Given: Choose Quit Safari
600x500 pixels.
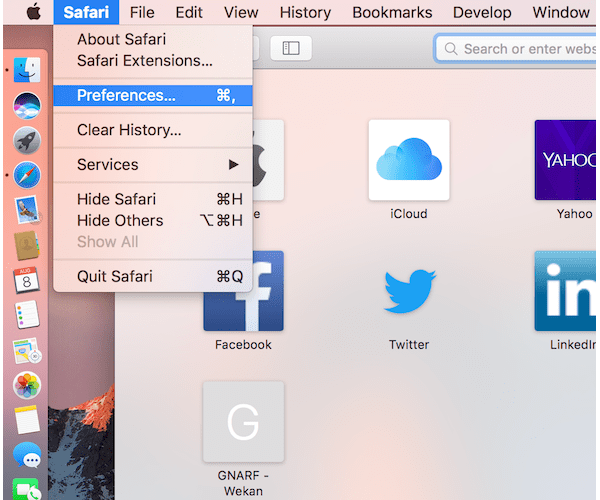Looking at the screenshot, I should tap(153, 276).
